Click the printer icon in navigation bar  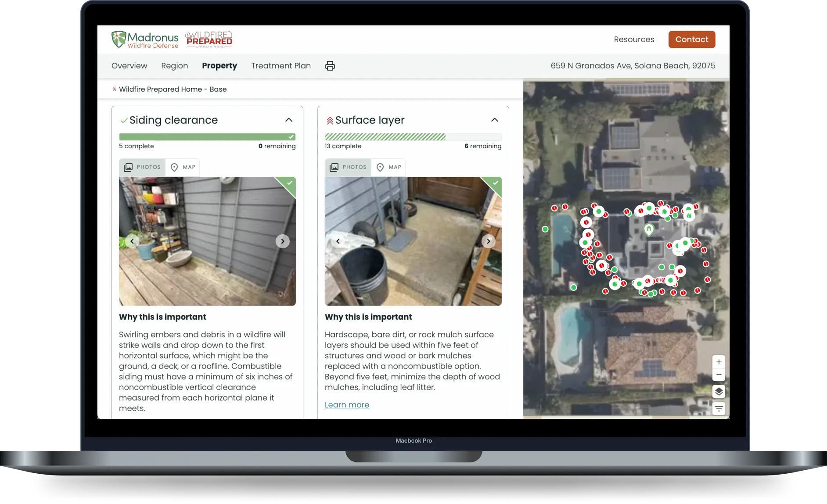pos(330,66)
